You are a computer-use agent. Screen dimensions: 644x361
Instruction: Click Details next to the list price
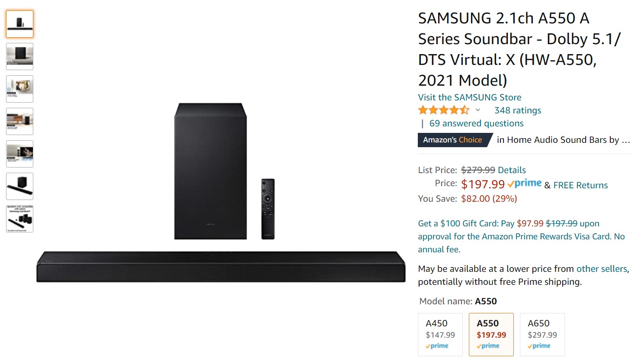click(513, 170)
